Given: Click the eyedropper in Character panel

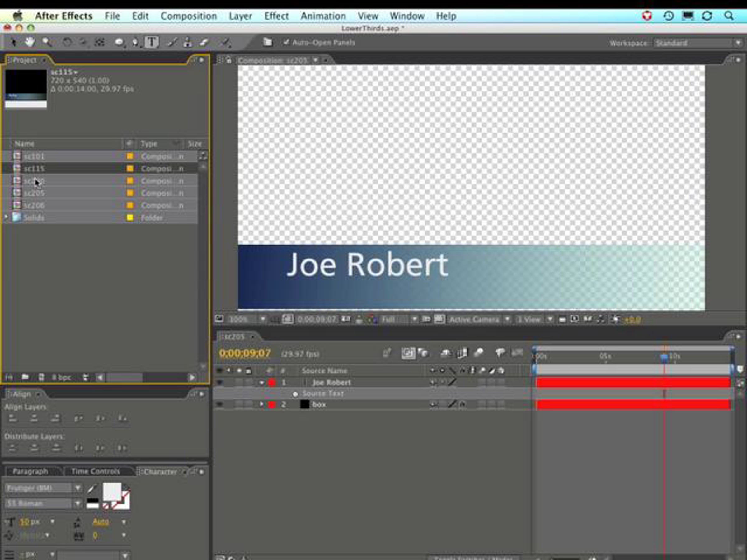Looking at the screenshot, I should (92, 488).
